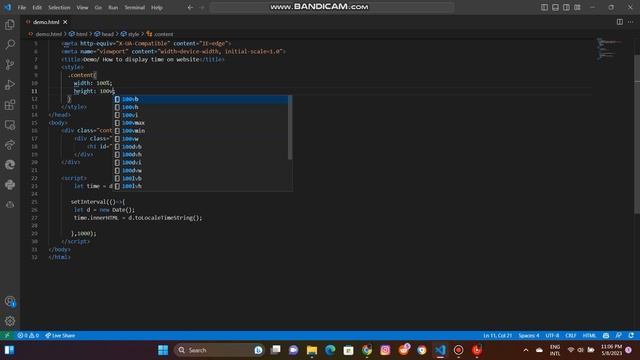Change UTF-8 file encoding
The height and width of the screenshot is (360, 640).
pyautogui.click(x=552, y=336)
